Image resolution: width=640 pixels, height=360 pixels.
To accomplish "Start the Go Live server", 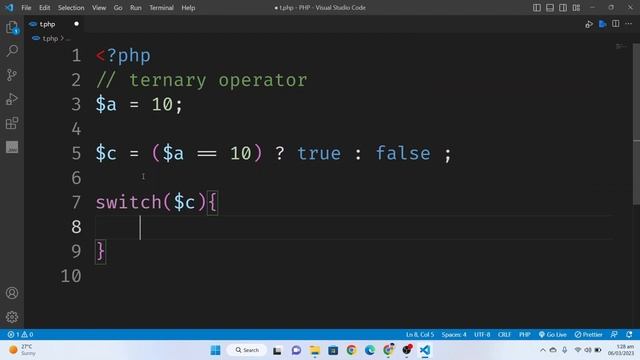I will pyautogui.click(x=552, y=335).
